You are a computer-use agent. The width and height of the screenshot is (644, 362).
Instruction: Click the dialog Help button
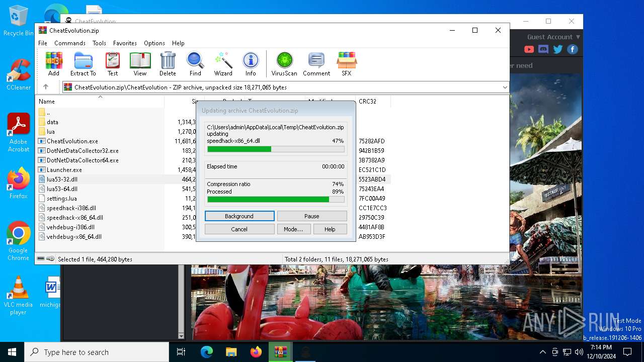click(330, 229)
